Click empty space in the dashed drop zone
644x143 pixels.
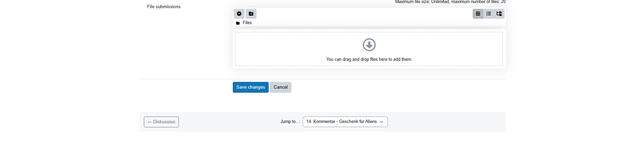[288, 48]
